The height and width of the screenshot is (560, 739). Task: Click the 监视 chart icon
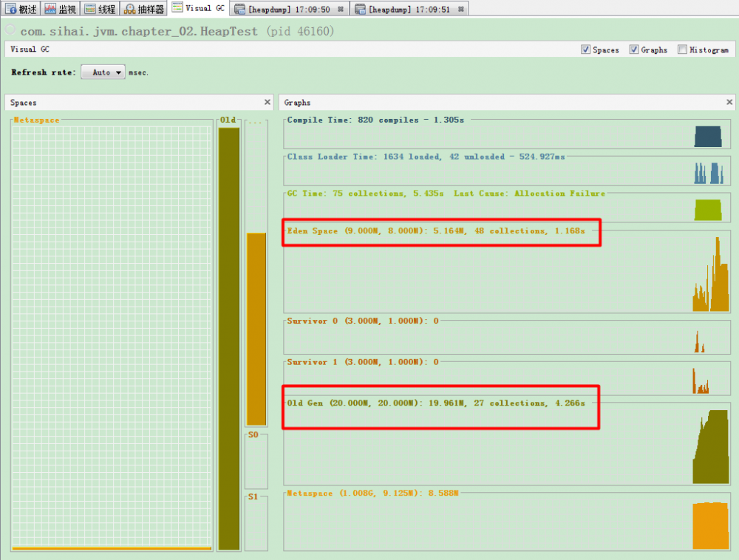[x=50, y=8]
